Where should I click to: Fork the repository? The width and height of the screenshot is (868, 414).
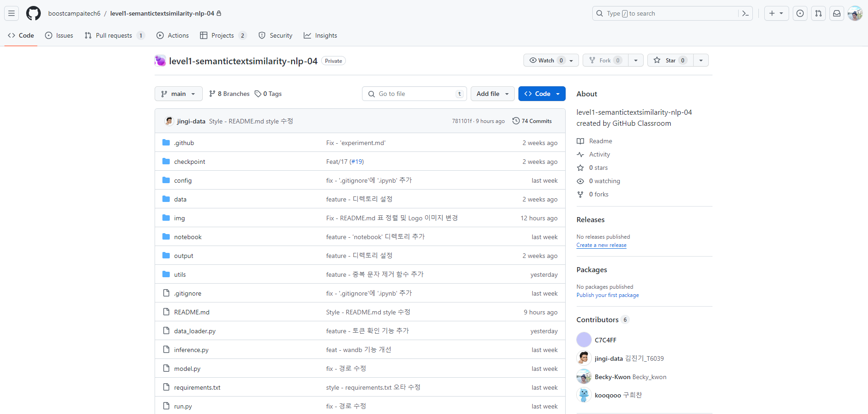pos(606,60)
